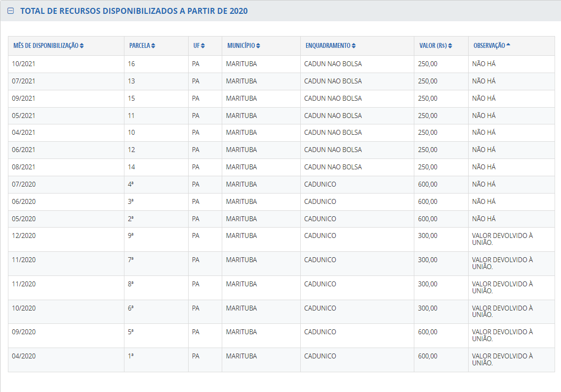Select the 09/2020 month cell
Image resolution: width=561 pixels, height=392 pixels.
point(24,332)
